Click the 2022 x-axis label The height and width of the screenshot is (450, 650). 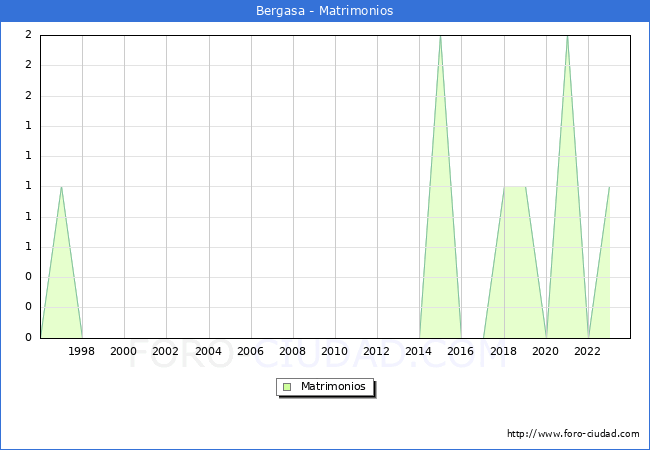[587, 351]
